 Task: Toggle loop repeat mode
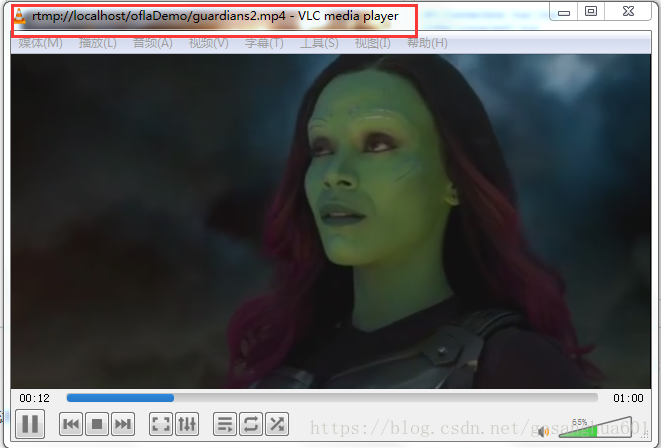[251, 424]
